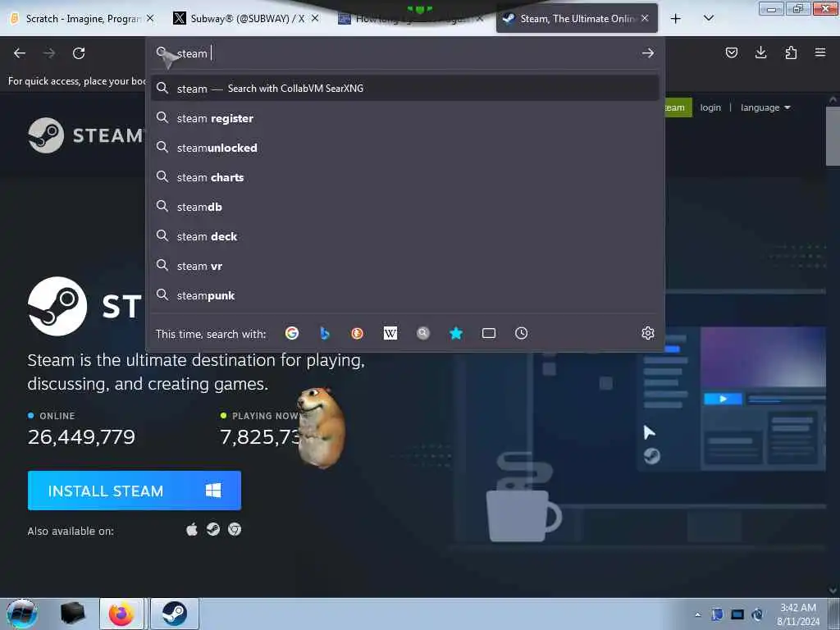Viewport: 840px width, 630px height.
Task: Choose the 'steampunk' suggestion
Action: [404, 295]
